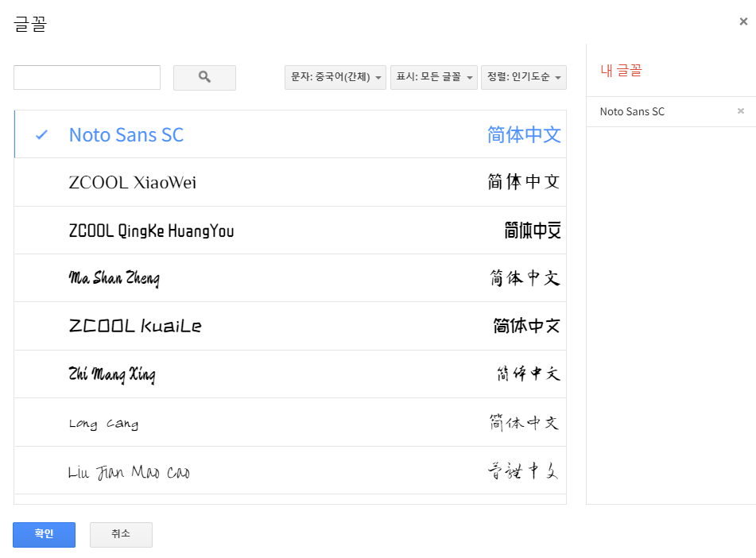Cancel with the 취소 button
This screenshot has height=558, width=756.
pos(121,534)
